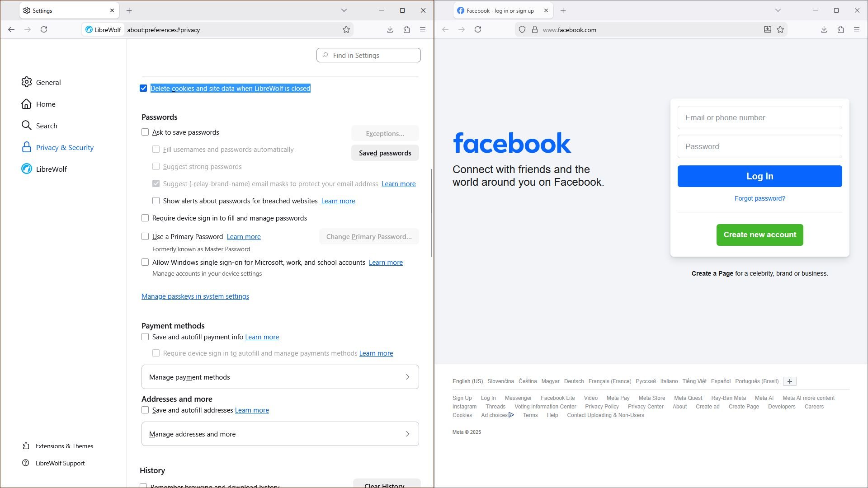Bookmark the about:preferences page with the star
This screenshot has width=868, height=488.
[x=346, y=29]
